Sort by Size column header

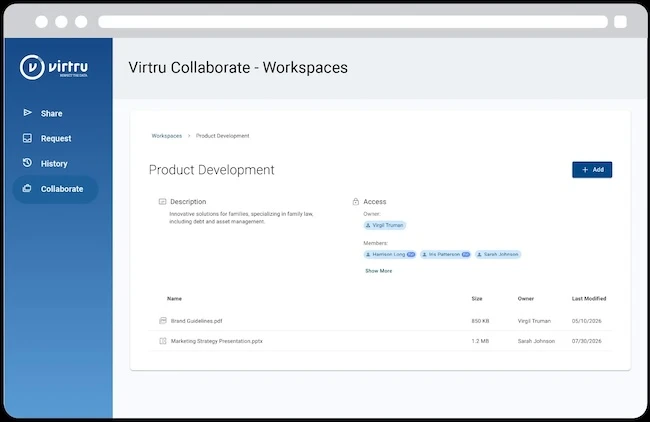477,298
